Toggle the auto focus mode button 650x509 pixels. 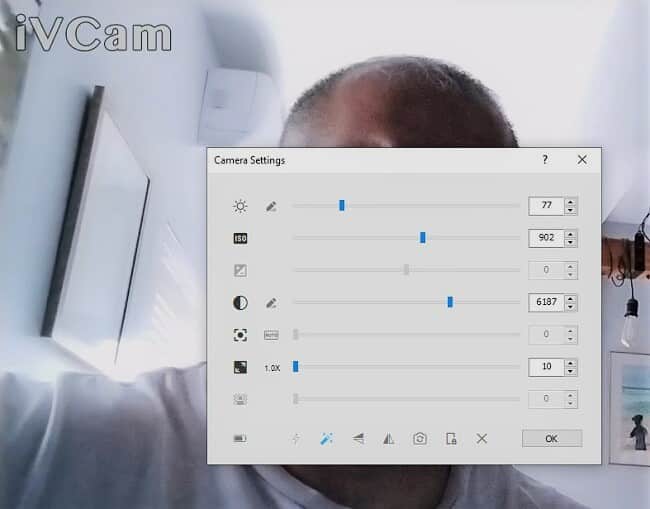[271, 335]
